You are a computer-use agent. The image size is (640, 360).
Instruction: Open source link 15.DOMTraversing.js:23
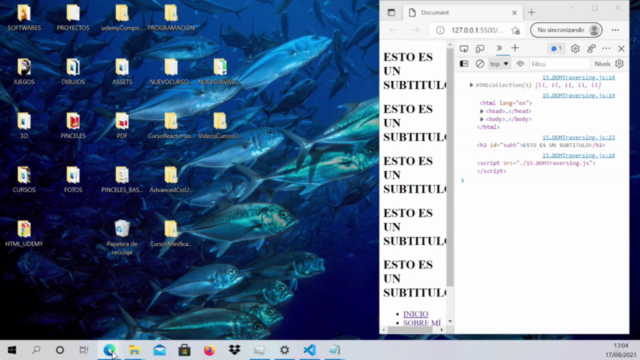pos(578,138)
